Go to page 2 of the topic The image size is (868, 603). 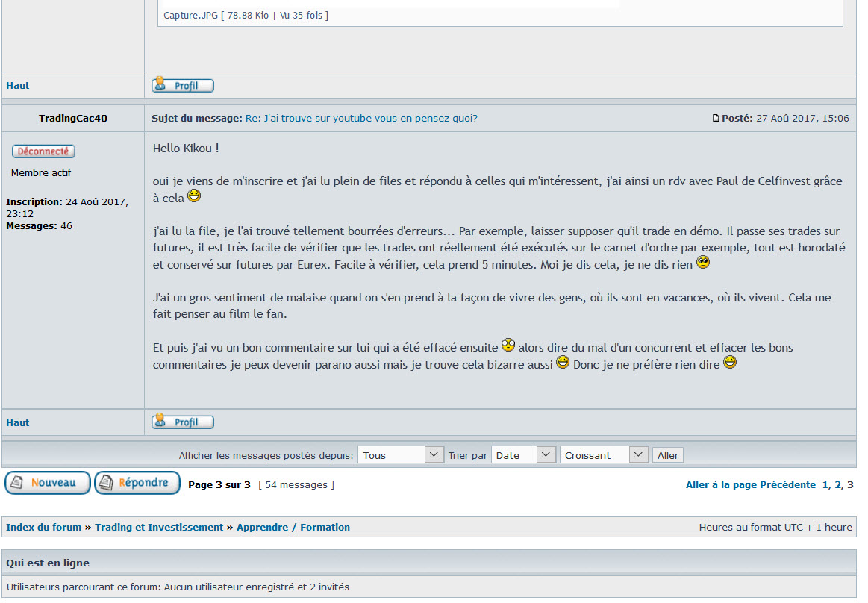click(837, 484)
